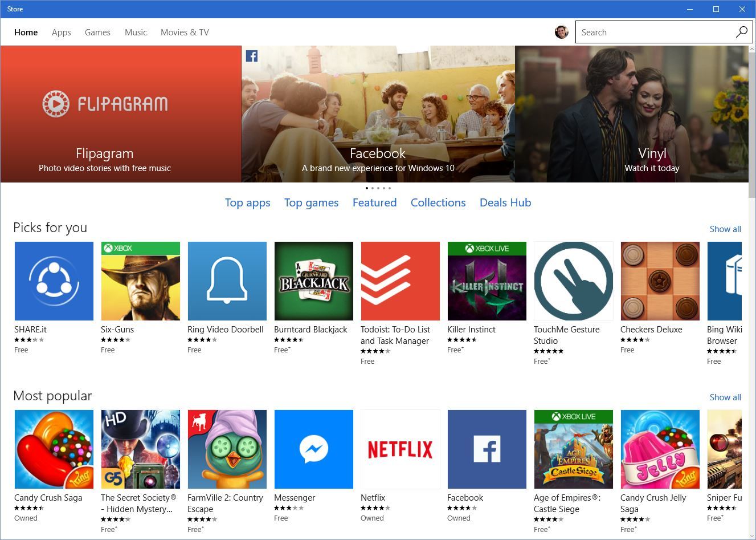The height and width of the screenshot is (540, 756).
Task: Open the Facebook featured banner
Action: pyautogui.click(x=378, y=114)
